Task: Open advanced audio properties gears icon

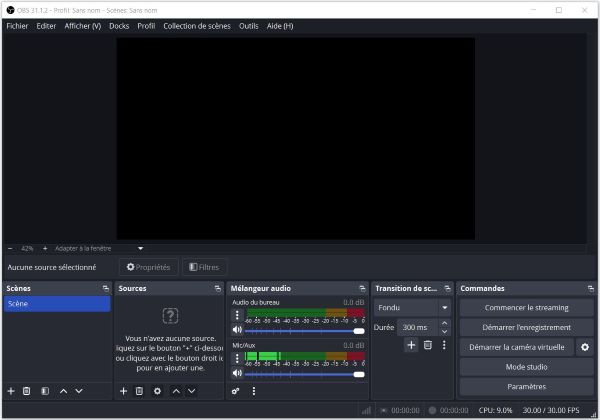Action: coord(235,391)
